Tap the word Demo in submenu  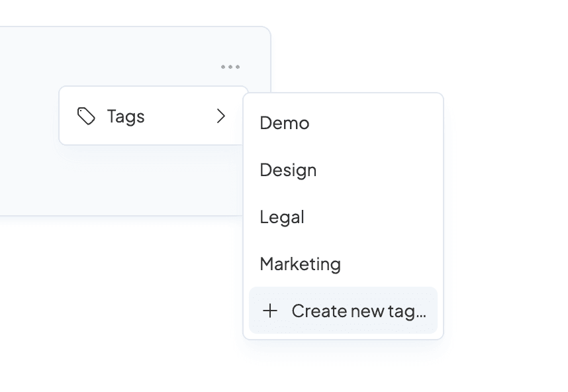285,122
